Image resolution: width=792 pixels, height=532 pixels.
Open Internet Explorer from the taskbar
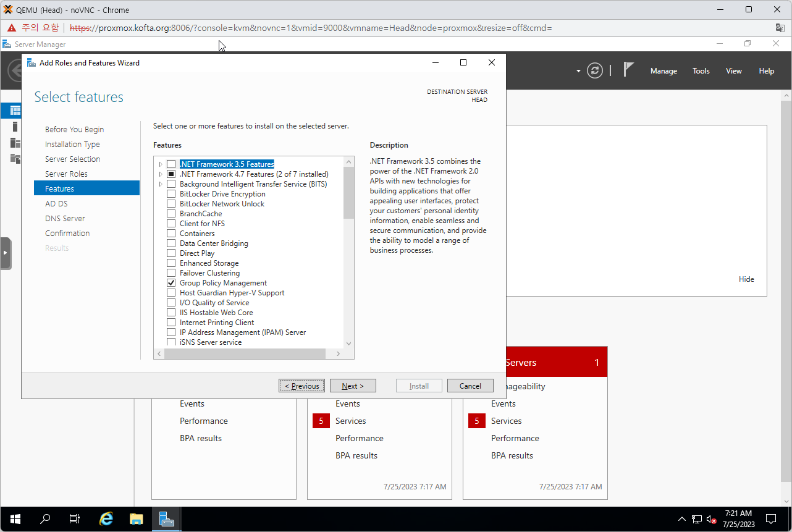point(106,519)
